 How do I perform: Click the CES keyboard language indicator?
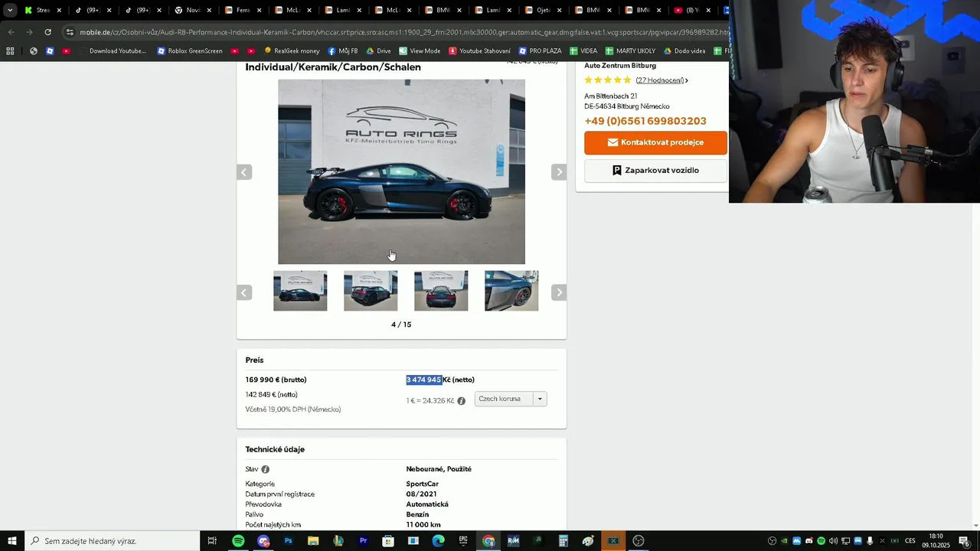click(x=910, y=541)
